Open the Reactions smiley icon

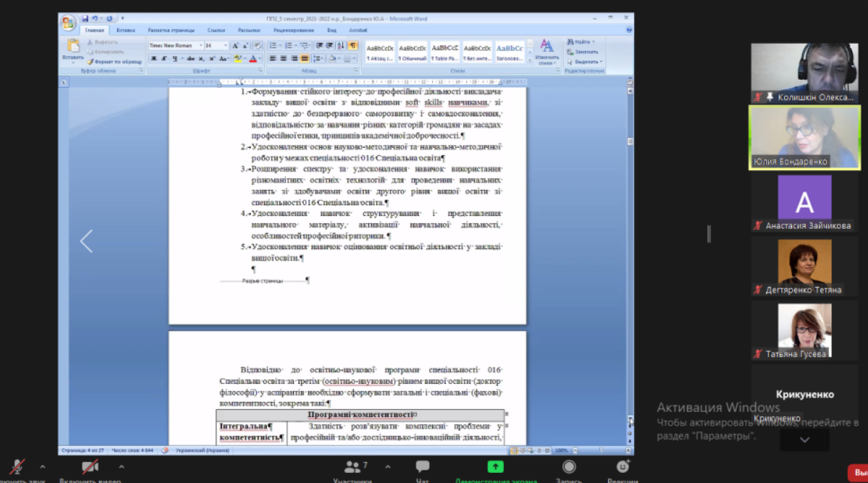pos(622,467)
